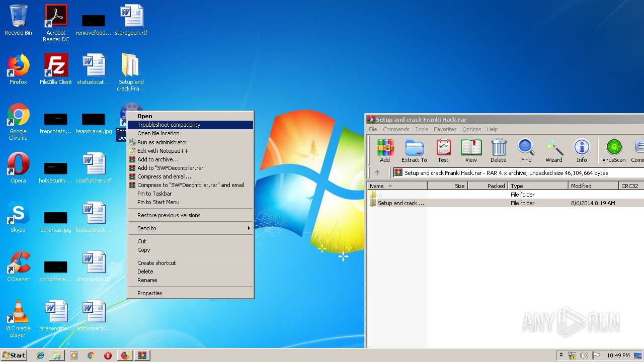
Task: Open Internet Explorer from taskbar
Action: (40, 355)
